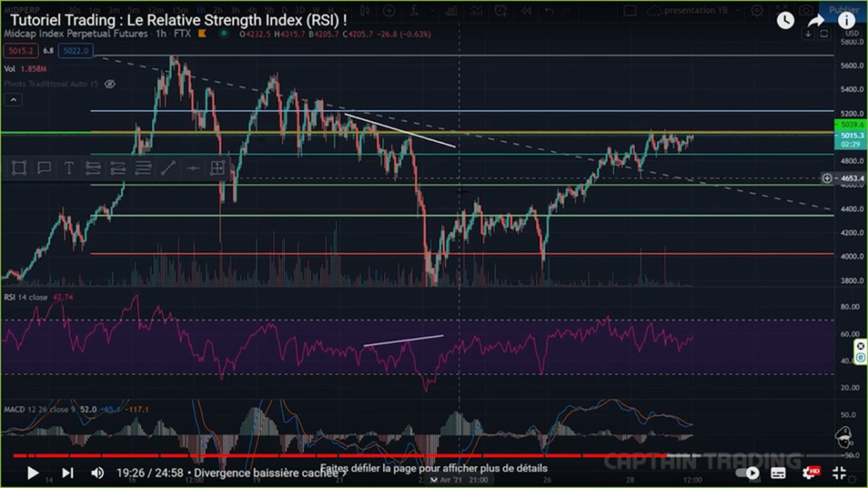The width and height of the screenshot is (868, 488).
Task: Click the plus on price 4653.4
Action: (826, 178)
